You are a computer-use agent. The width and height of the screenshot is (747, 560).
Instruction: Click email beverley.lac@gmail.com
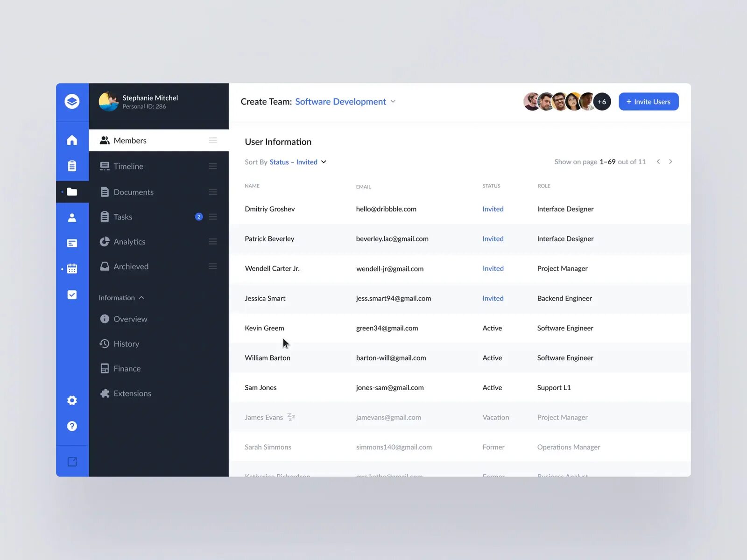pyautogui.click(x=392, y=239)
